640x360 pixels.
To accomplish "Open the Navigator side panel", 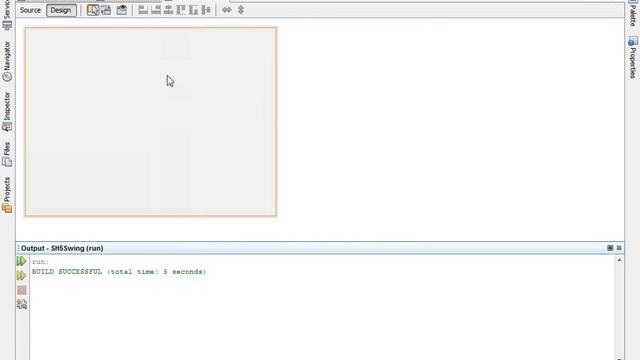I will [7, 61].
